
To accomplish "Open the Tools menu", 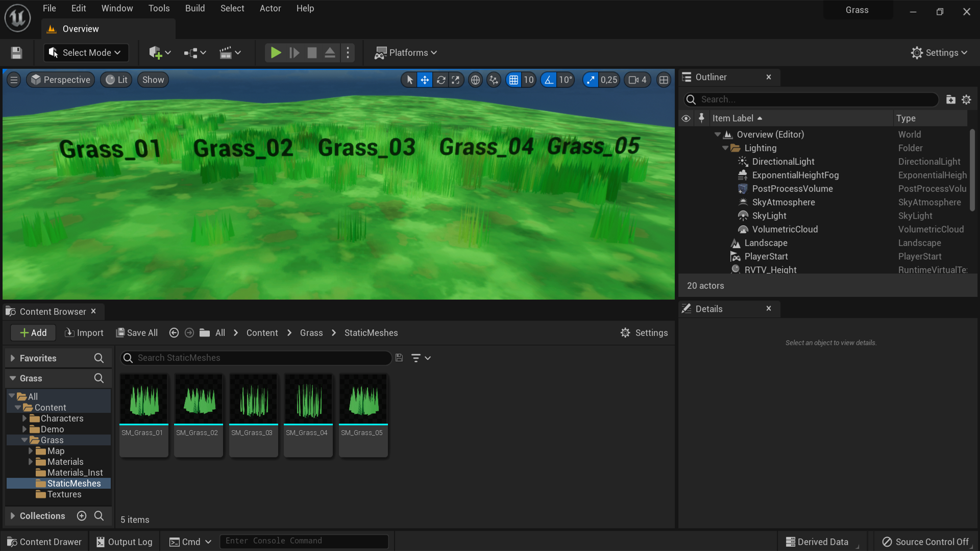I will (159, 8).
